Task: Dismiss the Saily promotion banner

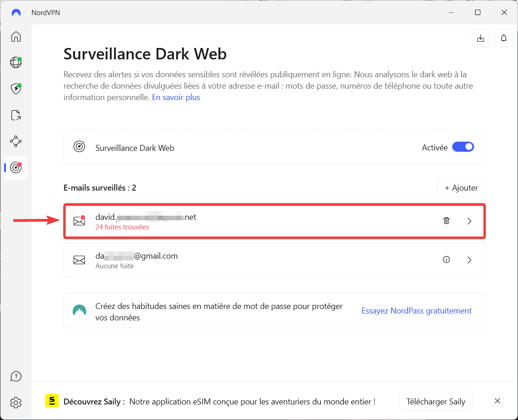Action: coord(497,401)
